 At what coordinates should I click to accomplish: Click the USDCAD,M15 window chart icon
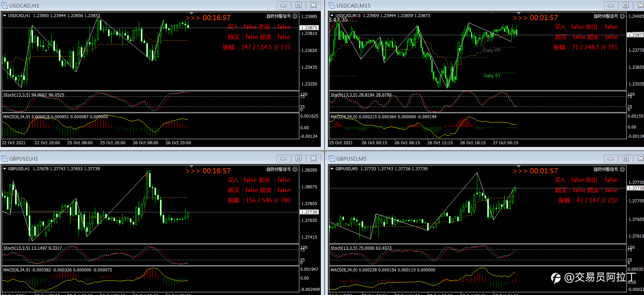coord(332,5)
